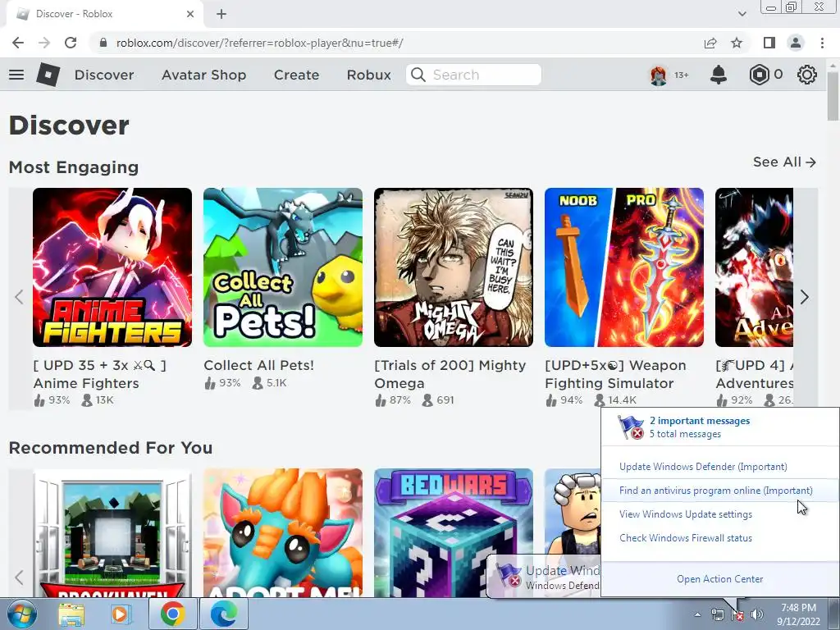Open the Weapon Fighting Simulator thumbnail
The height and width of the screenshot is (630, 840).
(x=624, y=267)
